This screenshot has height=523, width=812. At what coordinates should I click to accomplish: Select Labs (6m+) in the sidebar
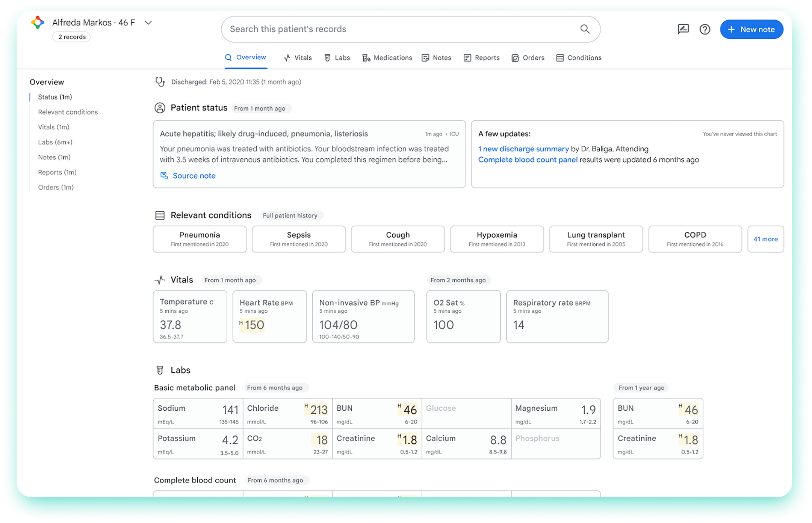coord(55,142)
